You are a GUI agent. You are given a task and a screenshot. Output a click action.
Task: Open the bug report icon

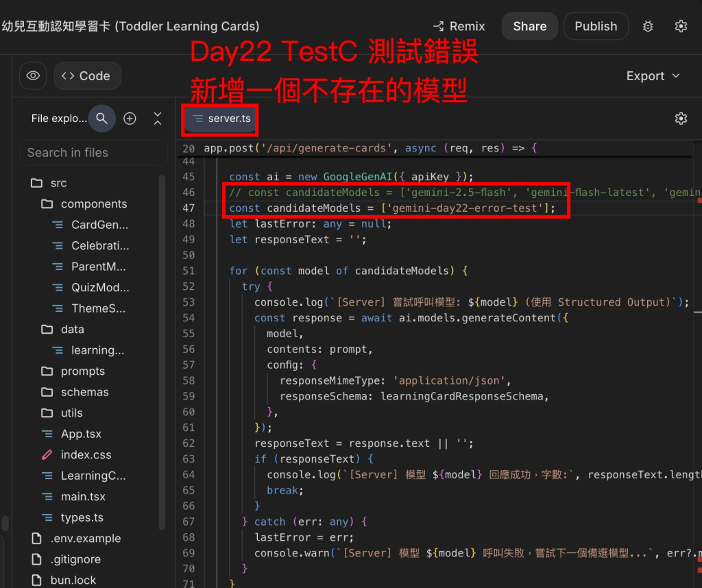(x=647, y=27)
